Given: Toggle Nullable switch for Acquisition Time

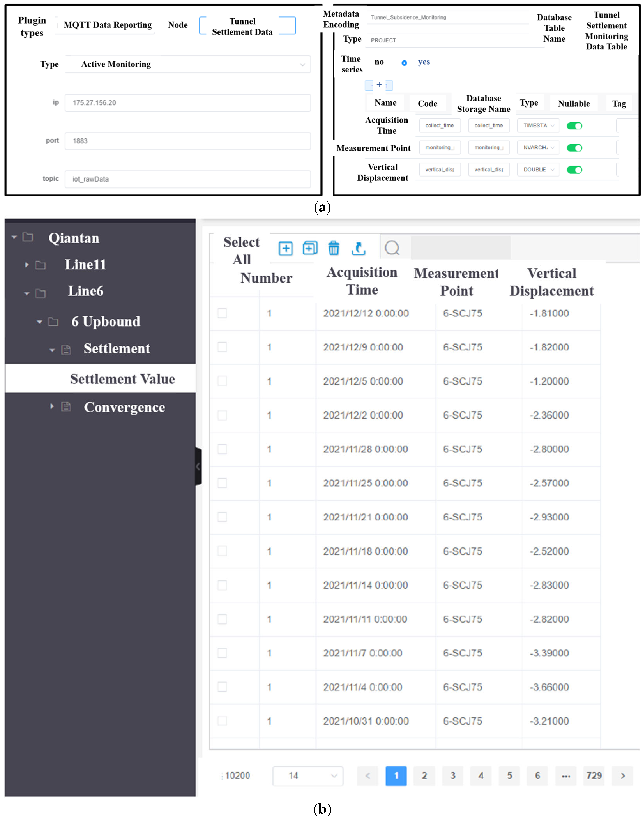Looking at the screenshot, I should click(x=574, y=125).
